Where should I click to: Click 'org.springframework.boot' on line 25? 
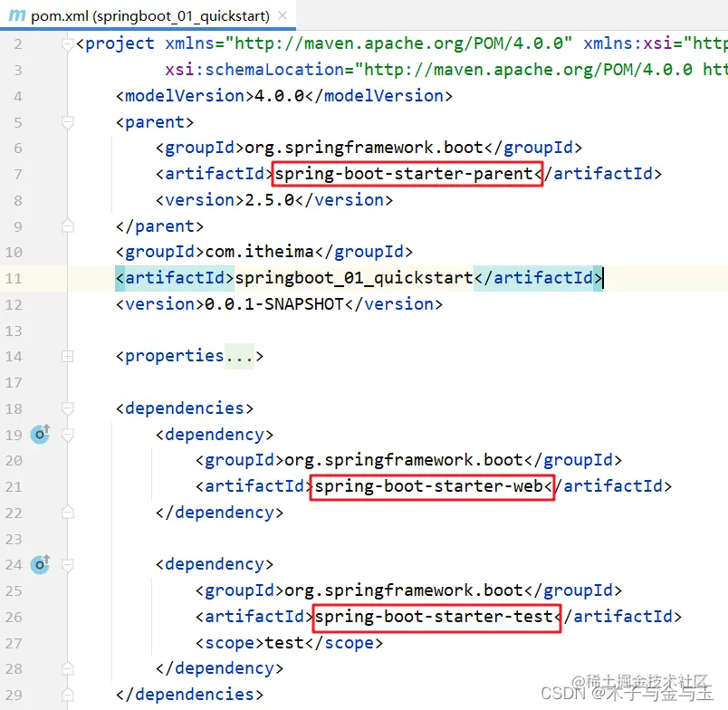(x=404, y=590)
